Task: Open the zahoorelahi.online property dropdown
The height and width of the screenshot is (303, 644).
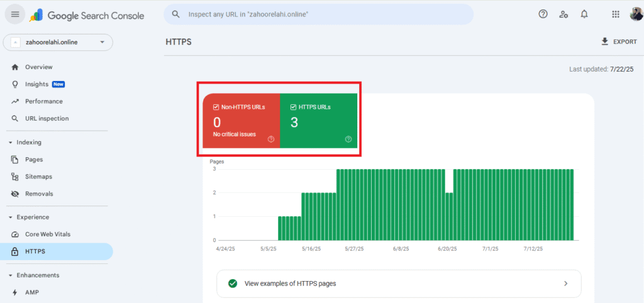Action: [58, 42]
